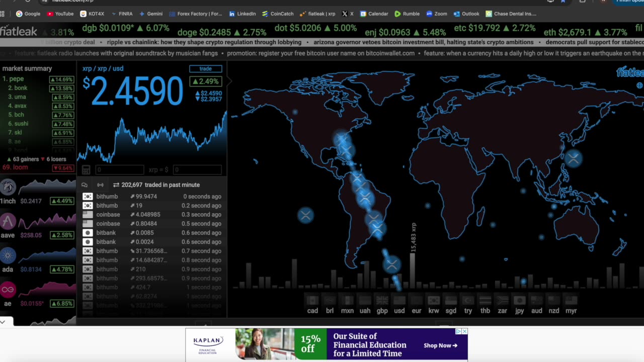The height and width of the screenshot is (362, 644).
Task: Click the try currency flag
Action: point(468,300)
